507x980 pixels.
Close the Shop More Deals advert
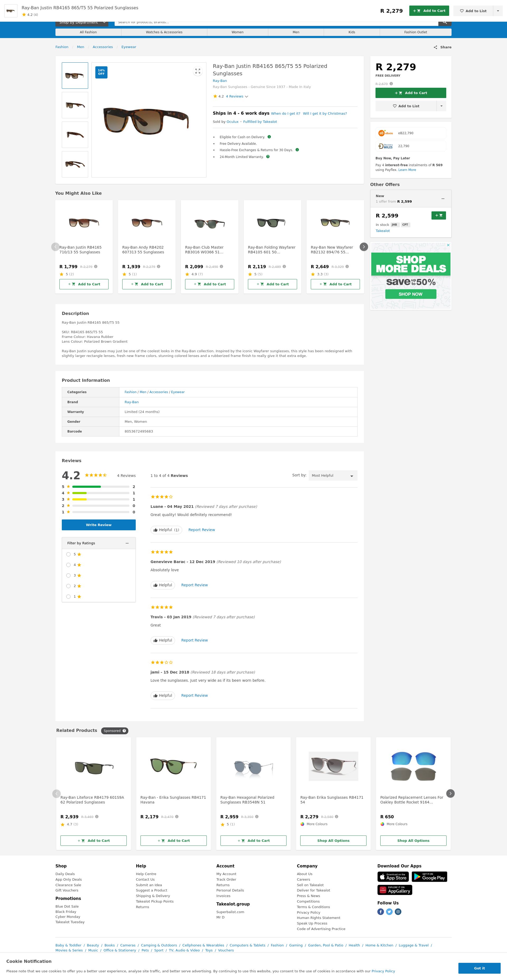[x=448, y=245]
